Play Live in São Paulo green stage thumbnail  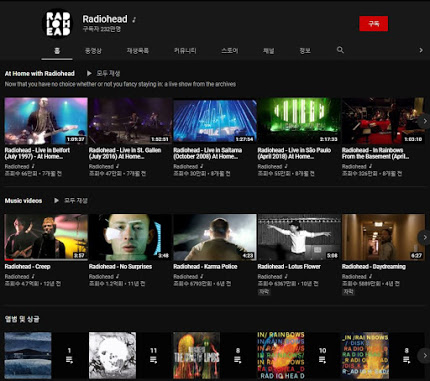(299, 121)
